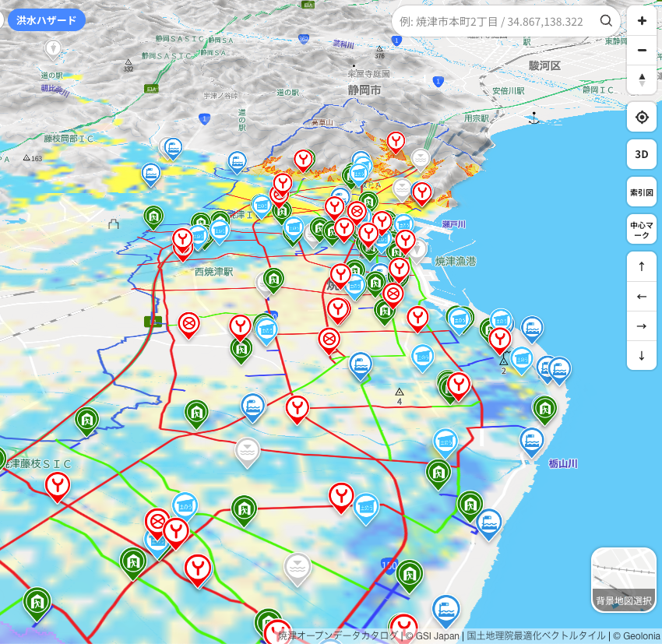Viewport: 662px width, 644px height.
Task: Pan the map with up arrow
Action: pyautogui.click(x=641, y=266)
